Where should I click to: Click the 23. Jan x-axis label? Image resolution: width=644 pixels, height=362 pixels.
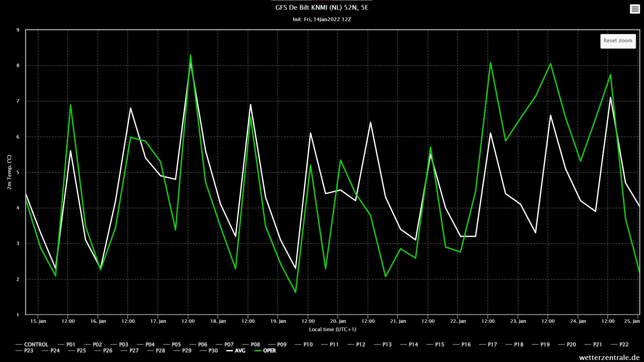tap(518, 321)
